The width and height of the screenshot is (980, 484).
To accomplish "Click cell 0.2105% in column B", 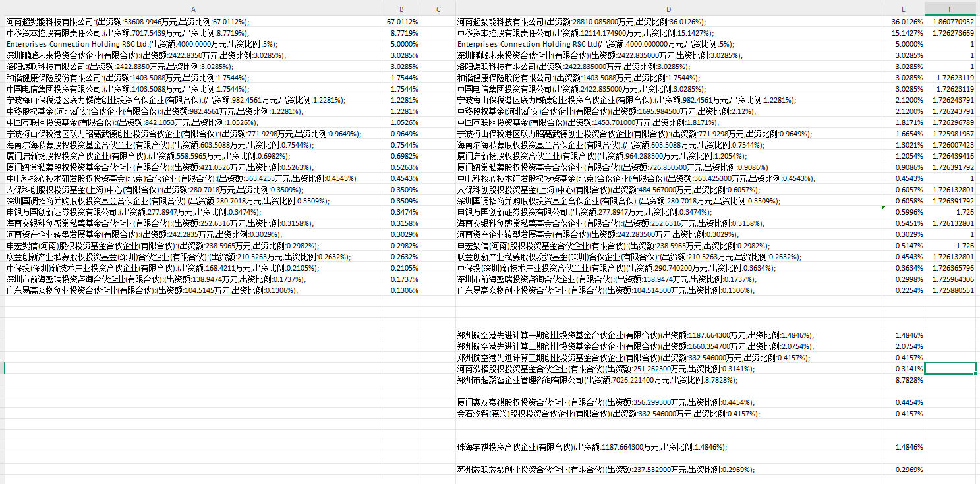I will coord(401,268).
